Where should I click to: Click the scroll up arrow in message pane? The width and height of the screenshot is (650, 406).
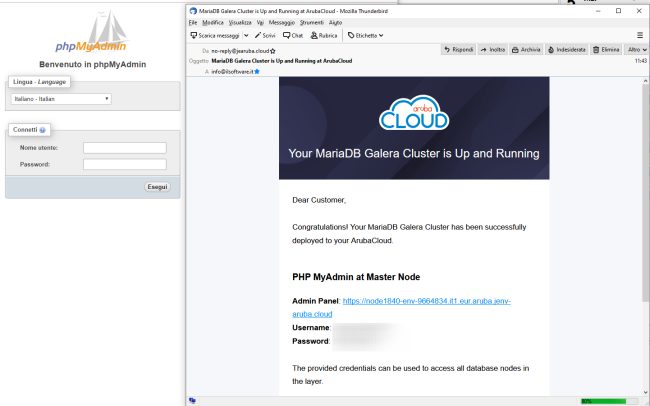coord(645,81)
